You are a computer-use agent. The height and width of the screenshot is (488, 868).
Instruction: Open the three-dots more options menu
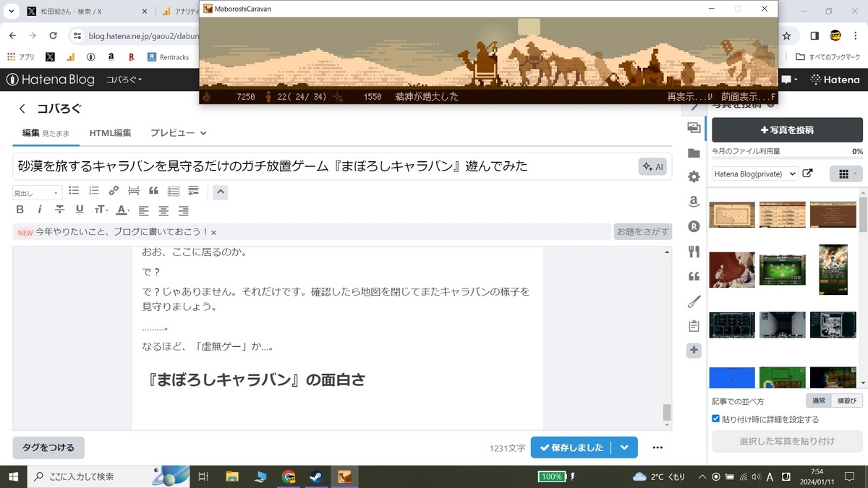(658, 448)
